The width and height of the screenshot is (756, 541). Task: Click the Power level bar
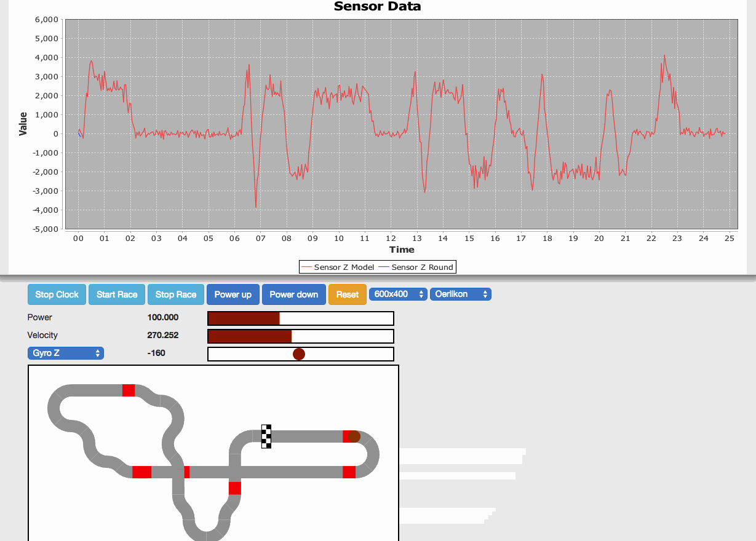tap(301, 318)
